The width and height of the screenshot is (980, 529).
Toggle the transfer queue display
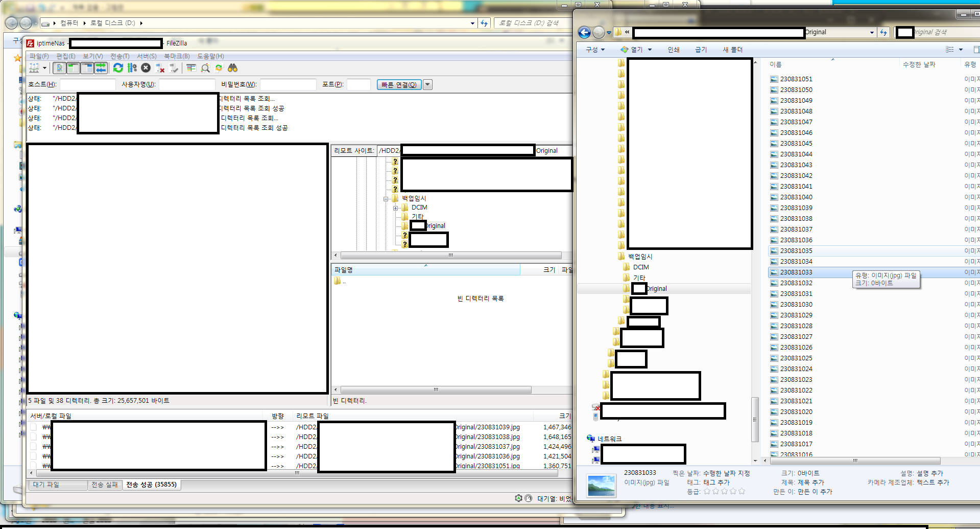[101, 68]
